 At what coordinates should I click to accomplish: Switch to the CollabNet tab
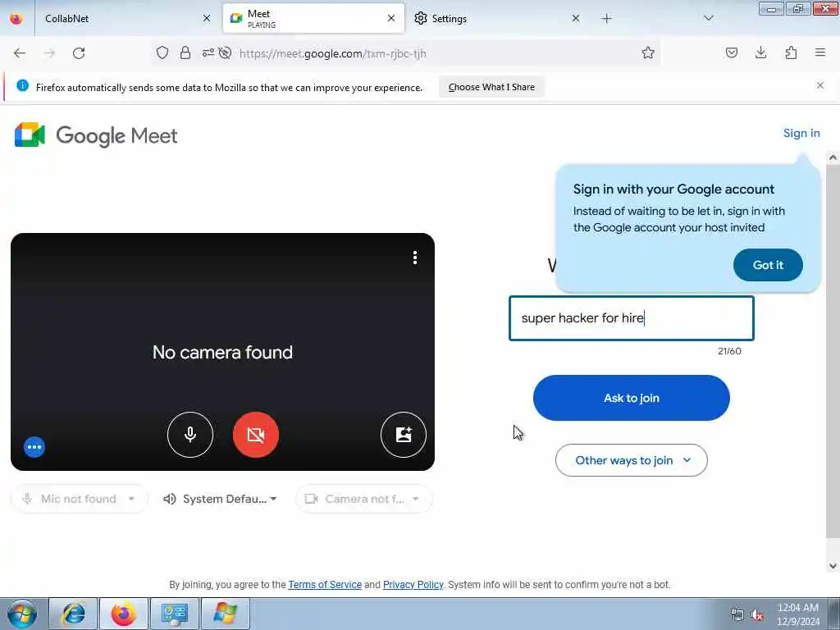(x=126, y=19)
